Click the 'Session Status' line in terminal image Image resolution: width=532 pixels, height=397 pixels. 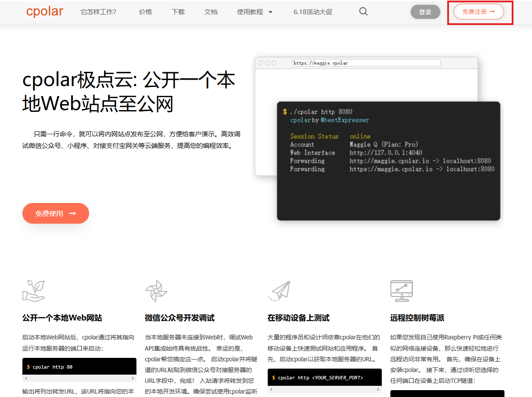point(330,136)
